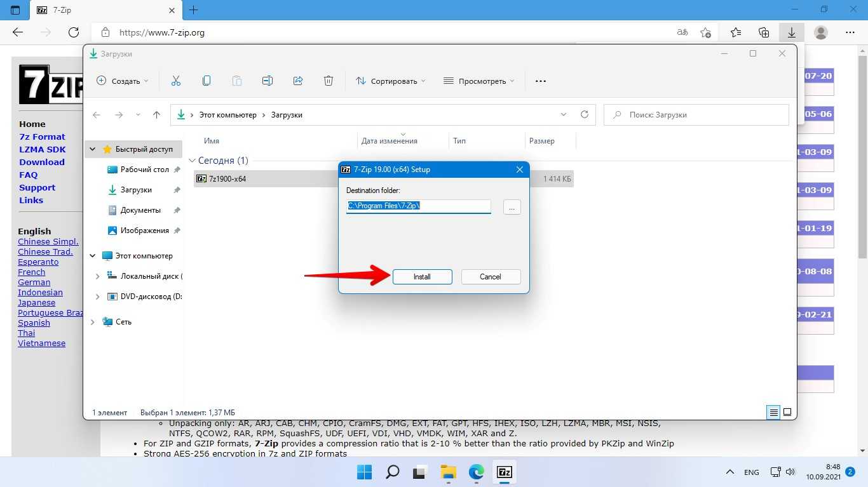Open the 7-Zip taskbar icon
Image resolution: width=868 pixels, height=487 pixels.
point(505,472)
